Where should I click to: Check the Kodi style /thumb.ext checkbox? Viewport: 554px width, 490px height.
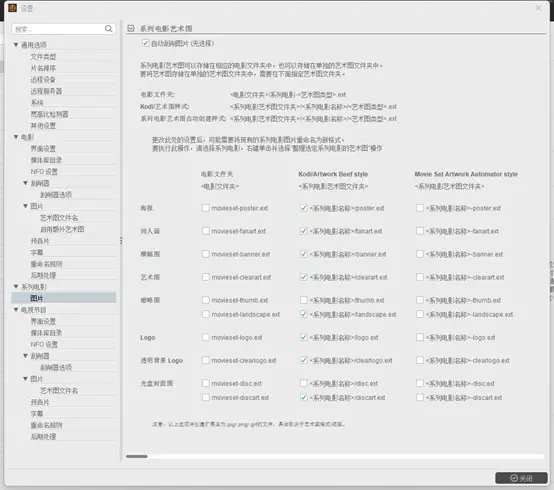coord(303,300)
